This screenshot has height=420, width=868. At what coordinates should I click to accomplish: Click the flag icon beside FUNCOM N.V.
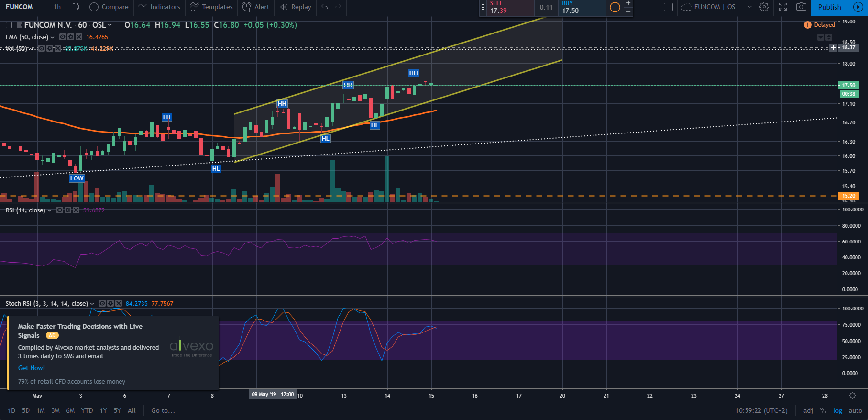coord(20,25)
